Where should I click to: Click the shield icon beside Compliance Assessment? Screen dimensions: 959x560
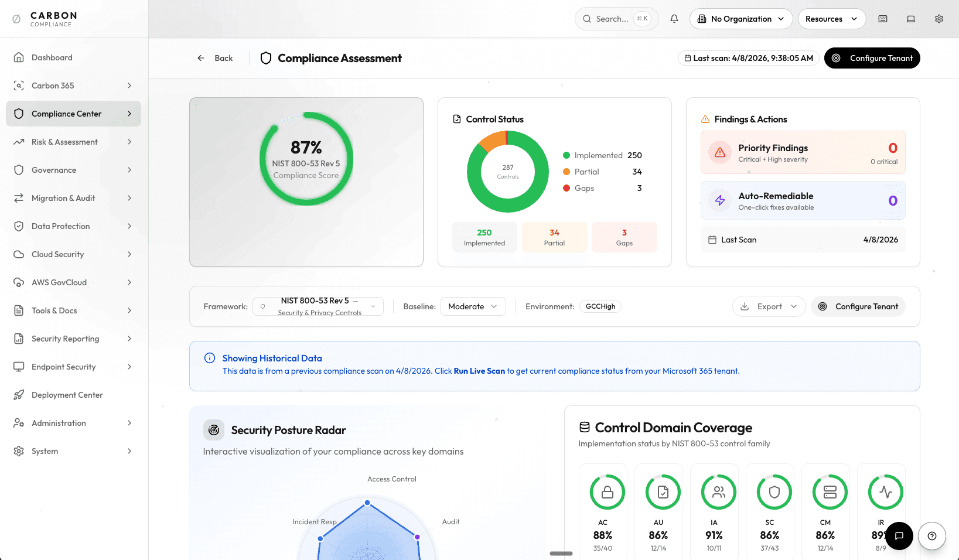pyautogui.click(x=266, y=58)
